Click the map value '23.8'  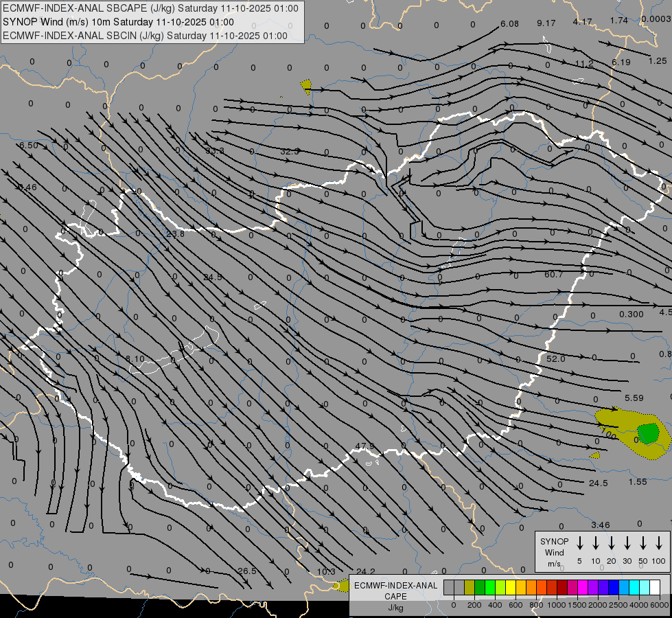pos(175,234)
